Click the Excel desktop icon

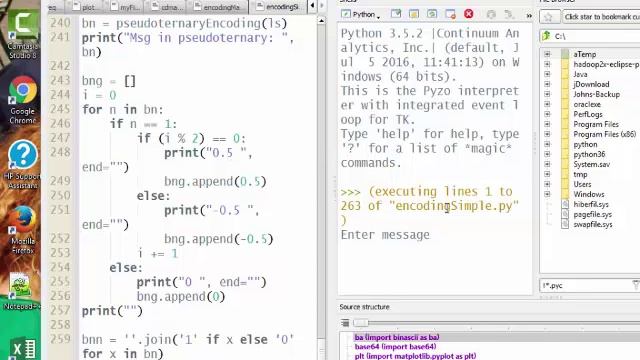point(23,349)
